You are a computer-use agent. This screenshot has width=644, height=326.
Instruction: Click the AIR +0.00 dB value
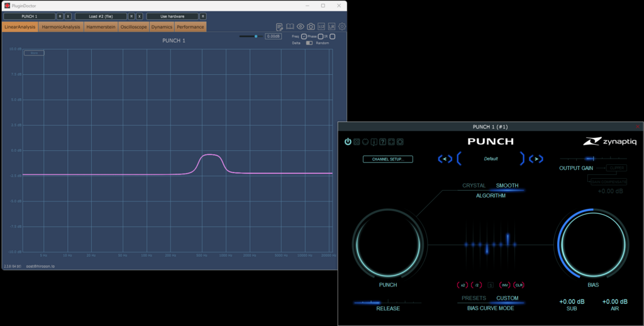[x=615, y=301]
